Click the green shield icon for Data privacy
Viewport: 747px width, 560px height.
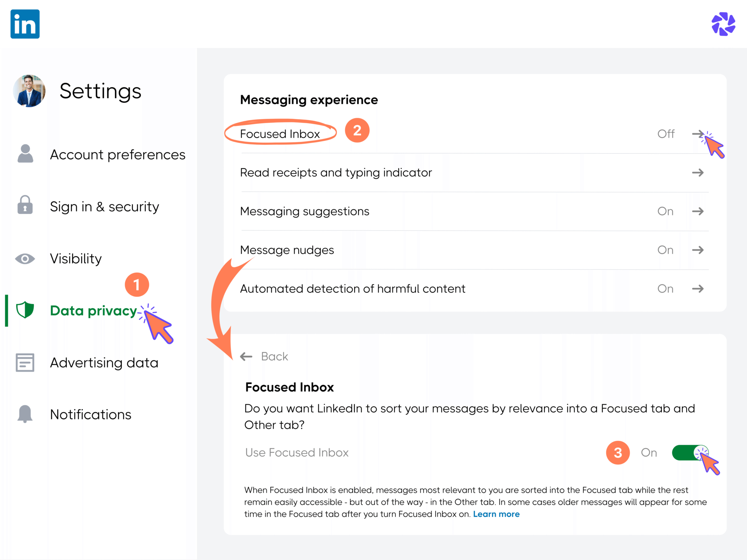[x=25, y=311]
